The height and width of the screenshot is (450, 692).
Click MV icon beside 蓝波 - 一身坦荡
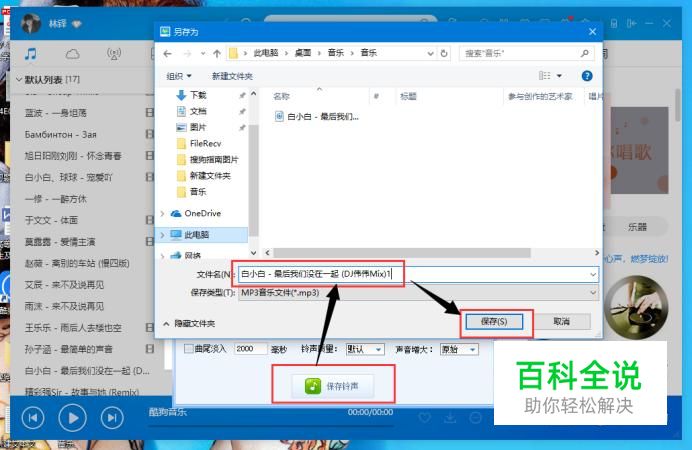click(x=150, y=113)
